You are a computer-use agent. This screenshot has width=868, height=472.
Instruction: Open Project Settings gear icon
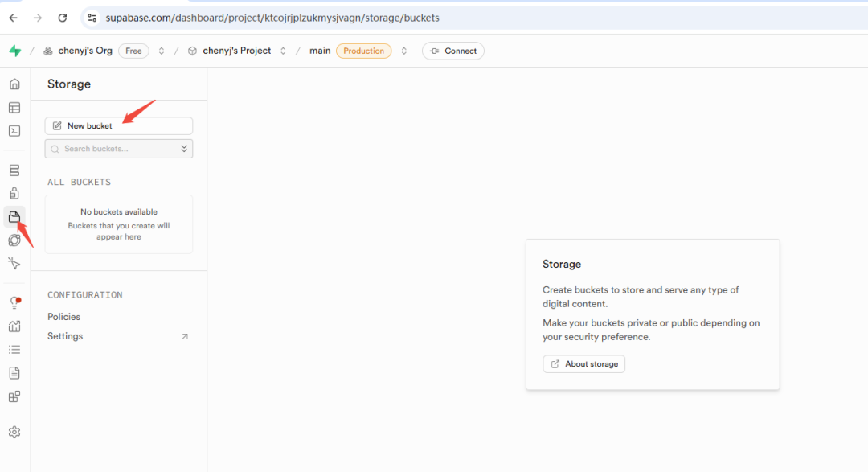tap(15, 432)
